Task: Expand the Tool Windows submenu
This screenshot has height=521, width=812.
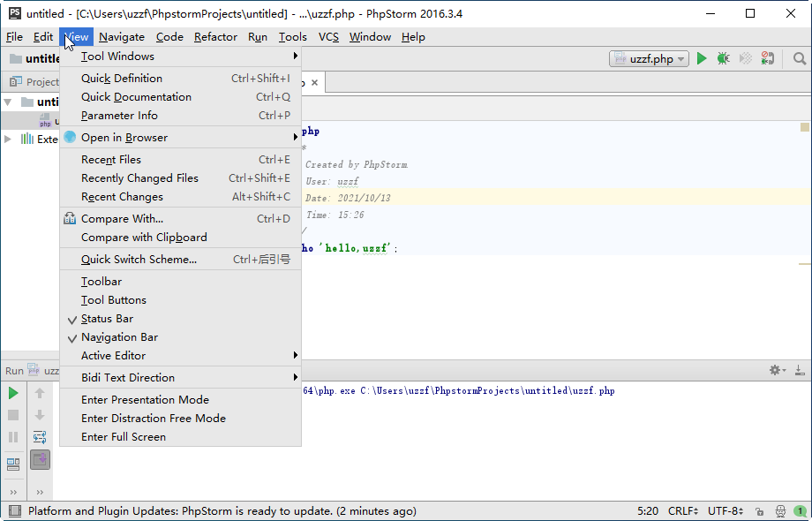Action: [180, 56]
